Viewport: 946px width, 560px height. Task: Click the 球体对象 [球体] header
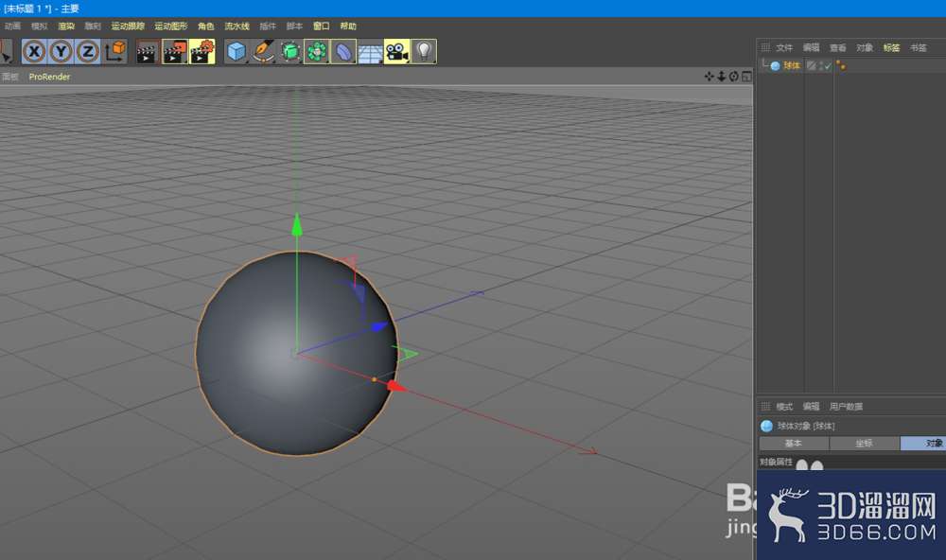pos(806,426)
